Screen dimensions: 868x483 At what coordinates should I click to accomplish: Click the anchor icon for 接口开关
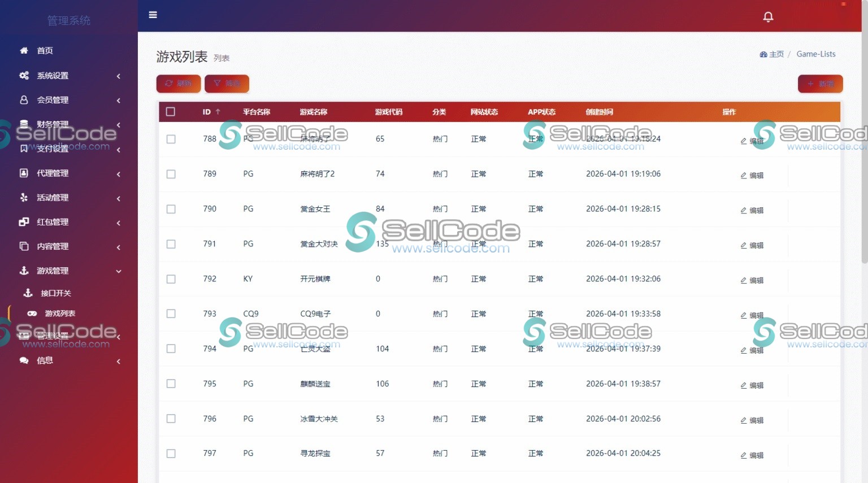coord(28,293)
